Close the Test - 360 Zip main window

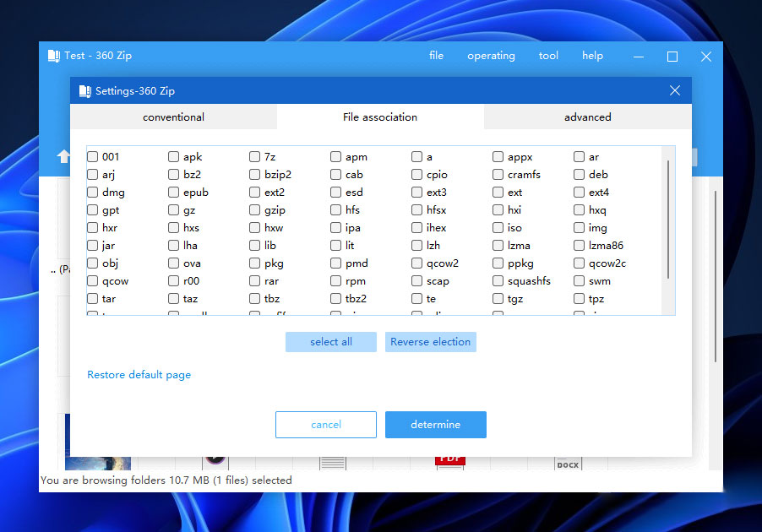(706, 57)
